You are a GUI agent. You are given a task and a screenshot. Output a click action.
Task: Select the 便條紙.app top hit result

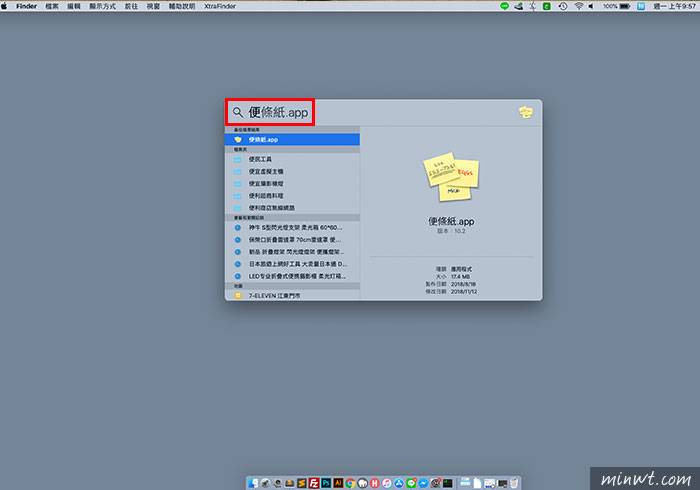[290, 140]
